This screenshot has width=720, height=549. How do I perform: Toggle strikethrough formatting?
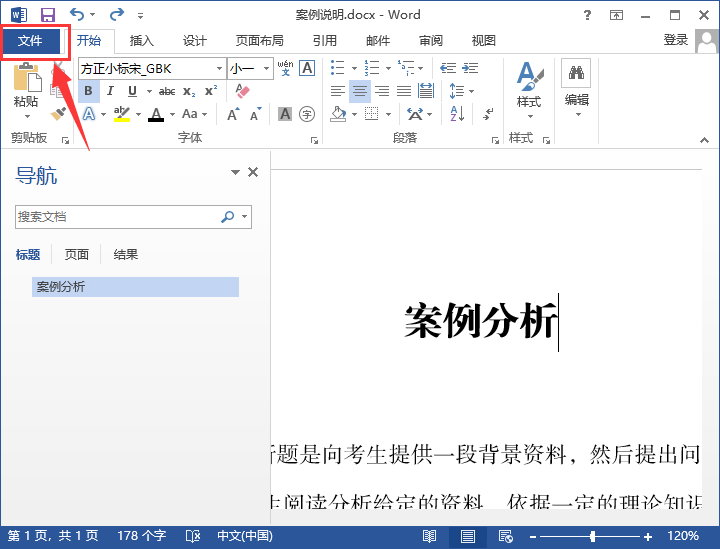tap(167, 91)
